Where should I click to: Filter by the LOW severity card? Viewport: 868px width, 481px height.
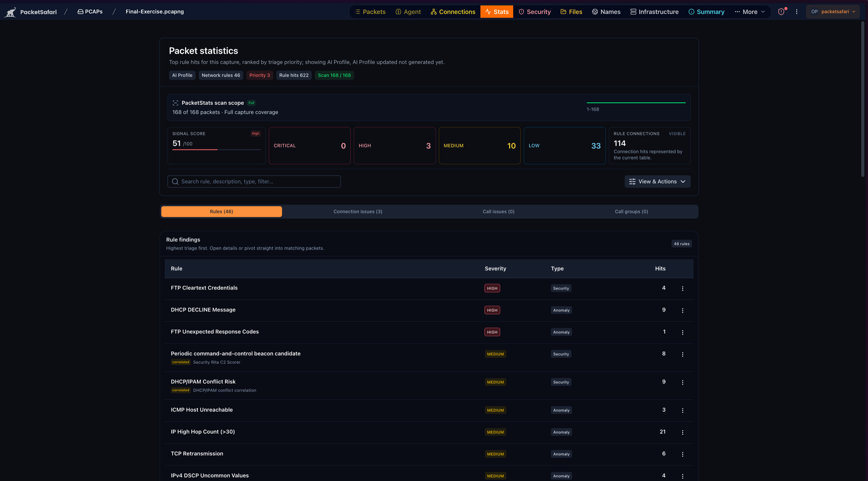(x=565, y=146)
